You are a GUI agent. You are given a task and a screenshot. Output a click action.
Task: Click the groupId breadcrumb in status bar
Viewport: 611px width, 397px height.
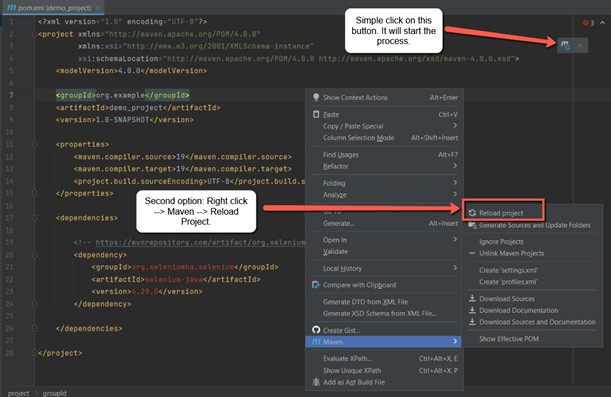(x=54, y=393)
